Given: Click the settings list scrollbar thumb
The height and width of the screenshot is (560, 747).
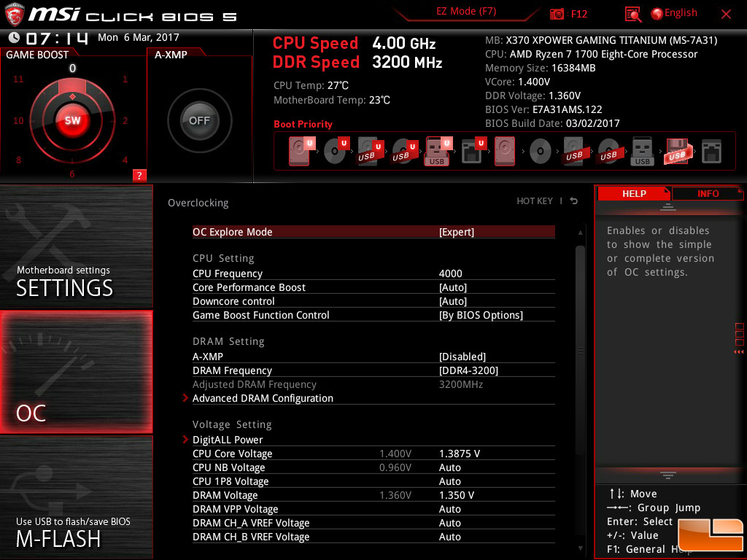Looking at the screenshot, I should 580,351.
